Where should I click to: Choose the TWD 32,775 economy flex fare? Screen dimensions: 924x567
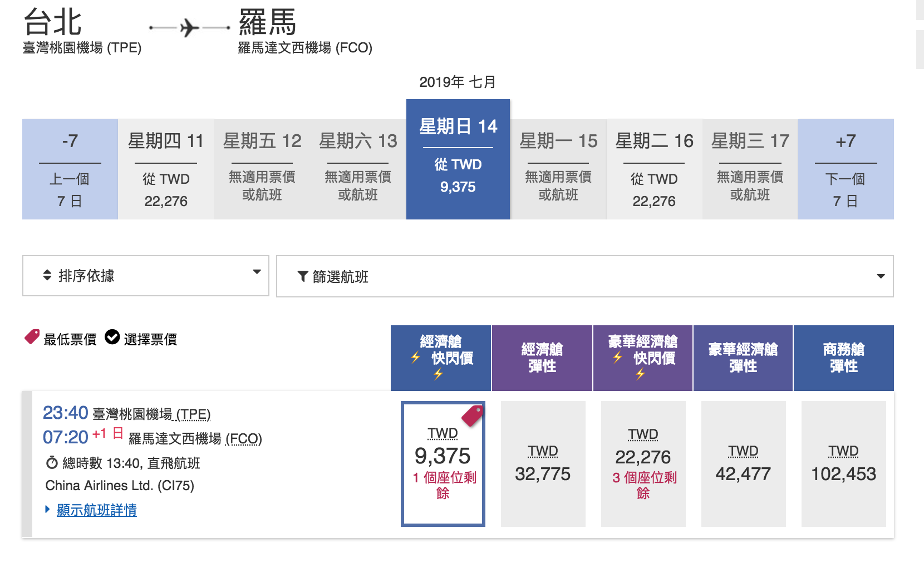[543, 464]
